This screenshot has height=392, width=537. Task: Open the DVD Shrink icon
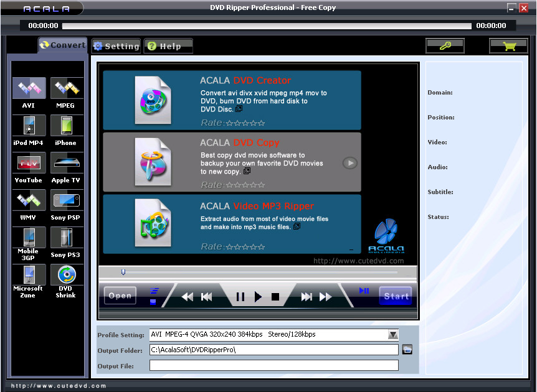[67, 274]
